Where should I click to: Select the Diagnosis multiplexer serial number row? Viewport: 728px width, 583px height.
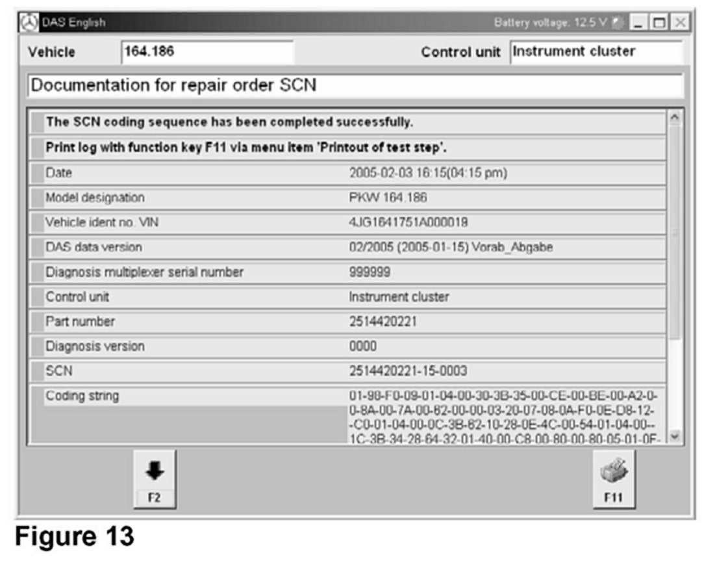tap(348, 272)
